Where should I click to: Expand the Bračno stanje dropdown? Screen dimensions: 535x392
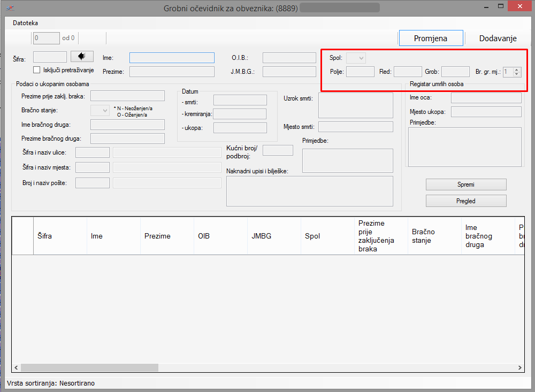[x=100, y=110]
